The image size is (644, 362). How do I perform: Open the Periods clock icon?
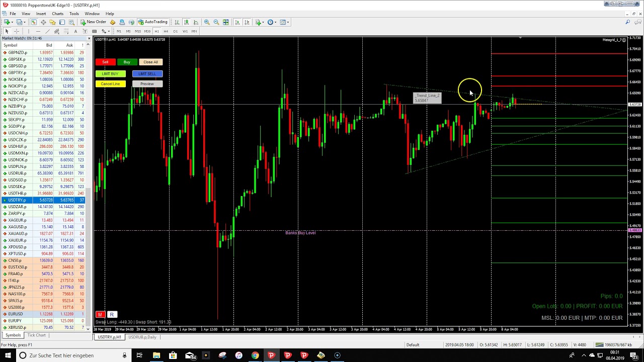pyautogui.click(x=271, y=22)
